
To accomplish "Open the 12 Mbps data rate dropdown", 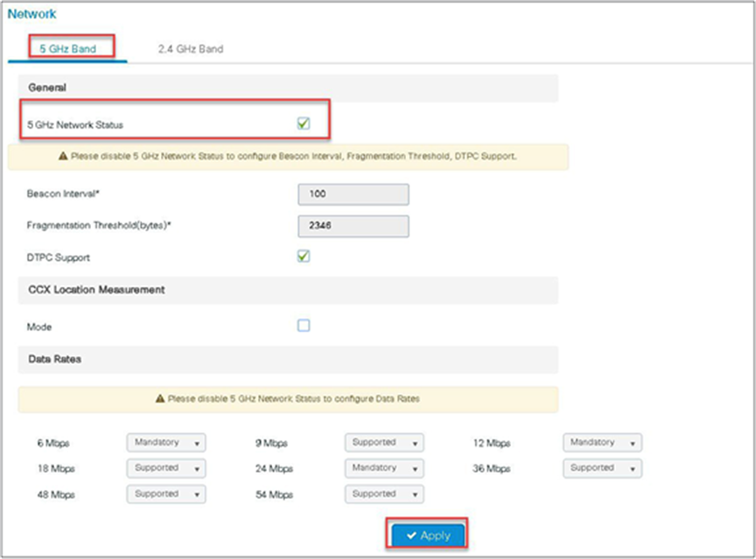I will point(602,443).
